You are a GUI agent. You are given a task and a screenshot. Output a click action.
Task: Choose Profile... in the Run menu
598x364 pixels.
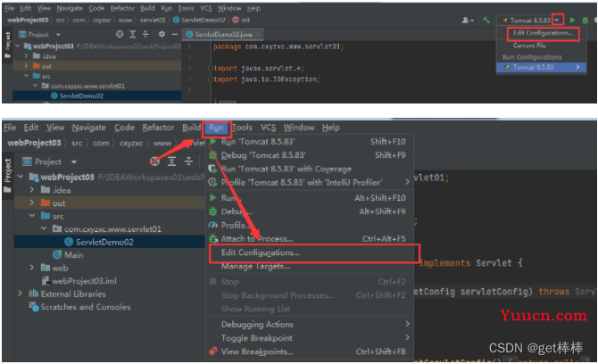click(x=310, y=225)
